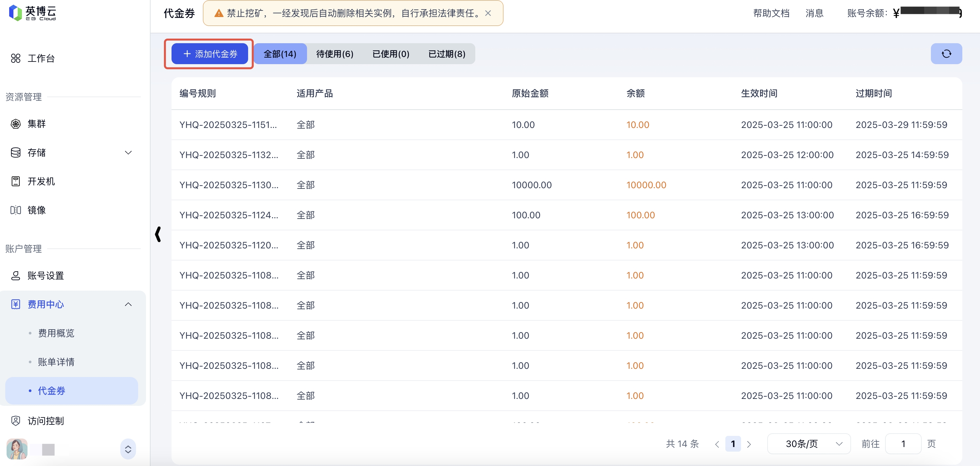This screenshot has height=466, width=980.
Task: Open 账号设置 account settings
Action: pos(45,276)
